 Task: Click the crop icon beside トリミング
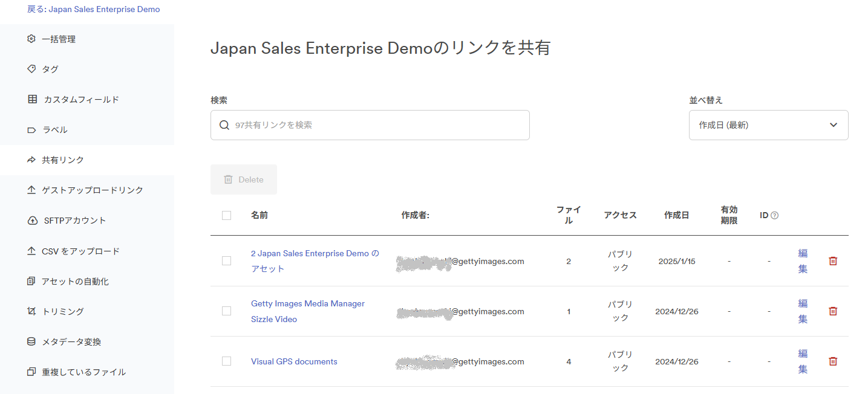coord(31,311)
